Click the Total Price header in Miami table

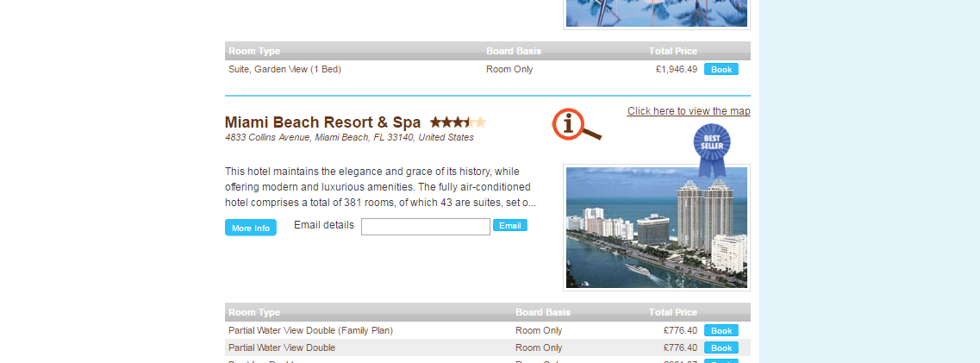point(672,312)
